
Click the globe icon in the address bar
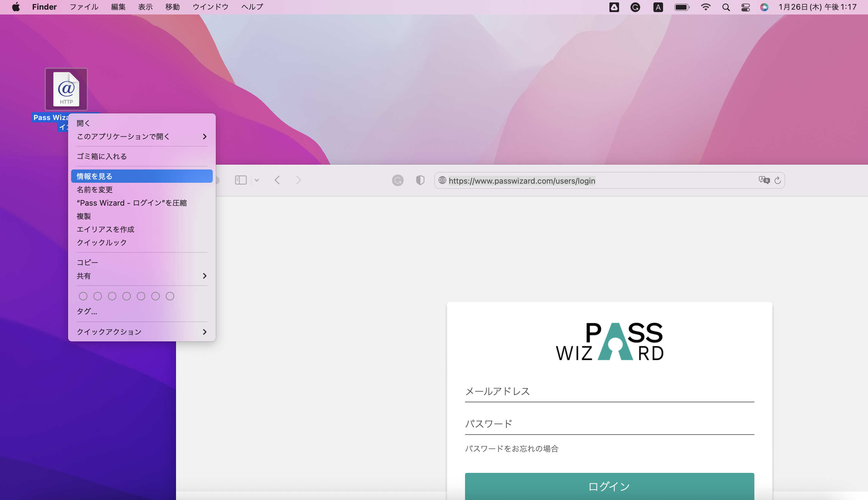point(442,180)
